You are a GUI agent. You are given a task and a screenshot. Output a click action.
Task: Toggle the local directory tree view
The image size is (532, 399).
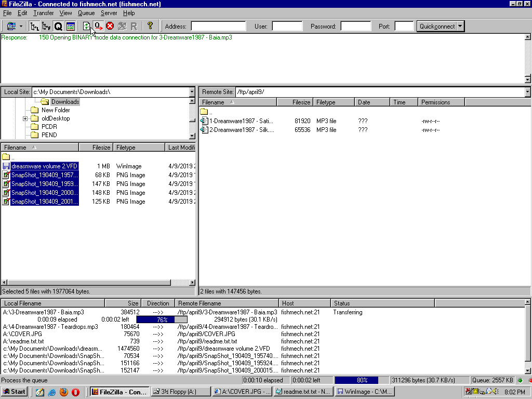(x=34, y=26)
